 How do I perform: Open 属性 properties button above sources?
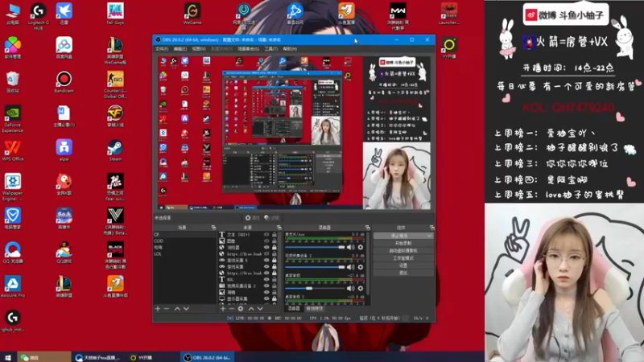[252, 218]
